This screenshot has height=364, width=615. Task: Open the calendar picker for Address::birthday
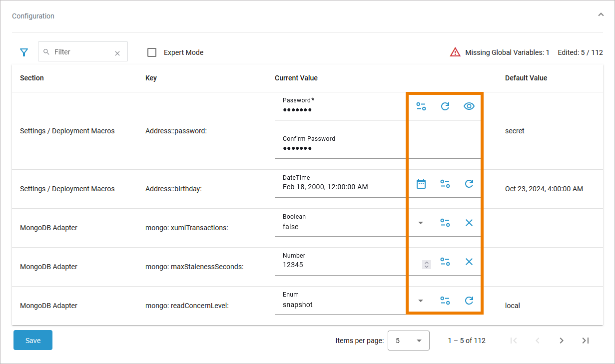point(421,184)
